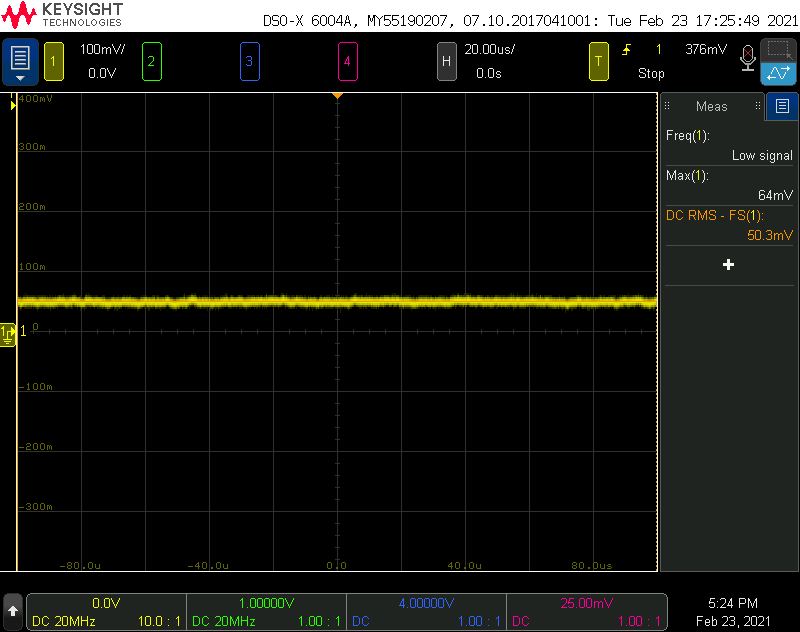This screenshot has width=800, height=632.
Task: Toggle channel 2 green button
Action: (152, 61)
